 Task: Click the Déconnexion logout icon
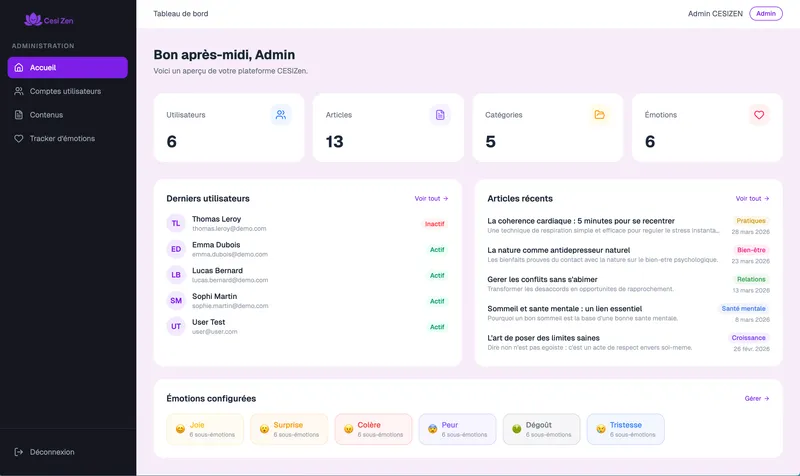(19, 452)
